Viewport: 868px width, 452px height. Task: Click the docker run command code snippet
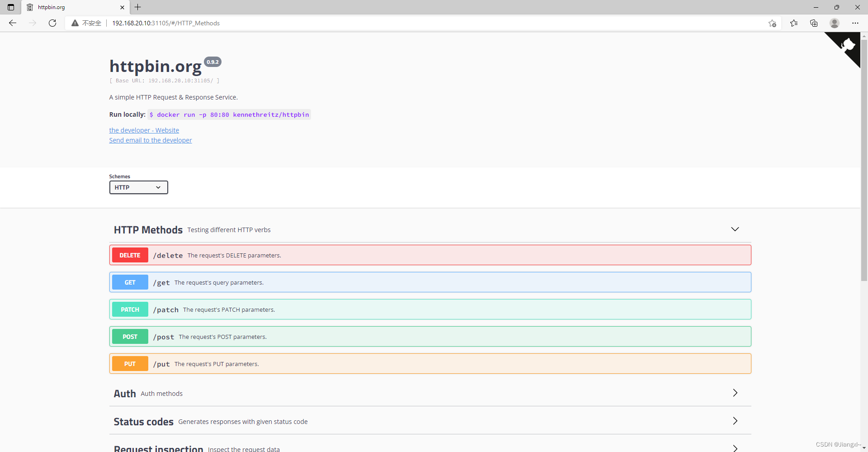229,114
